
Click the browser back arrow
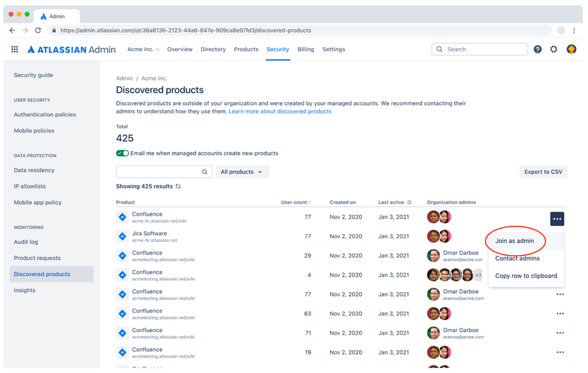[x=12, y=30]
